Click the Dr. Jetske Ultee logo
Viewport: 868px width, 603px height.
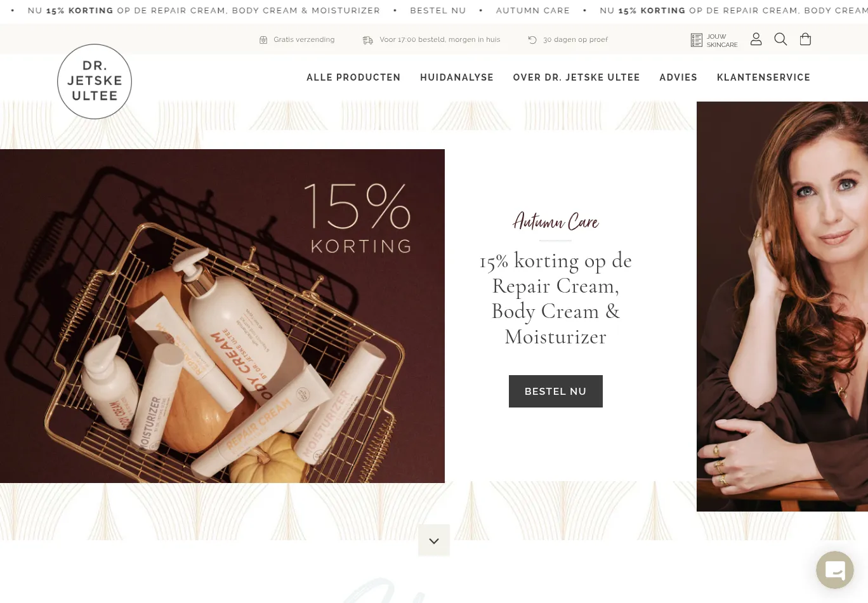pyautogui.click(x=95, y=81)
